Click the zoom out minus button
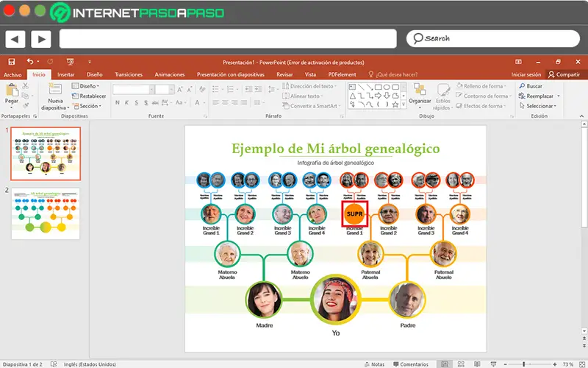This screenshot has width=588, height=368. [x=505, y=364]
